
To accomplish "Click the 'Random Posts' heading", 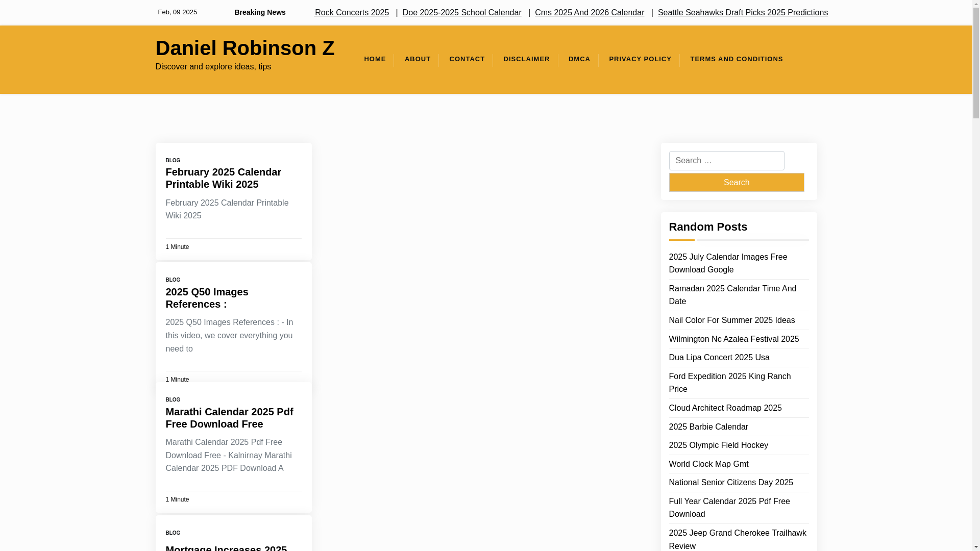I will click(x=707, y=227).
